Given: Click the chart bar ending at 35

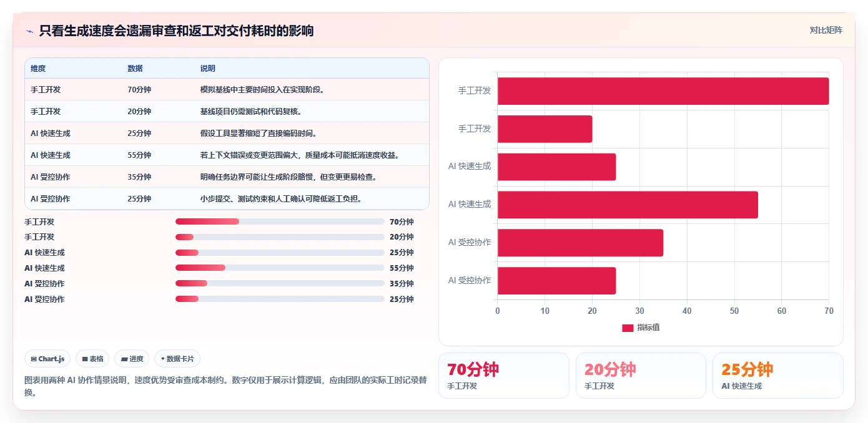Looking at the screenshot, I should tap(580, 243).
